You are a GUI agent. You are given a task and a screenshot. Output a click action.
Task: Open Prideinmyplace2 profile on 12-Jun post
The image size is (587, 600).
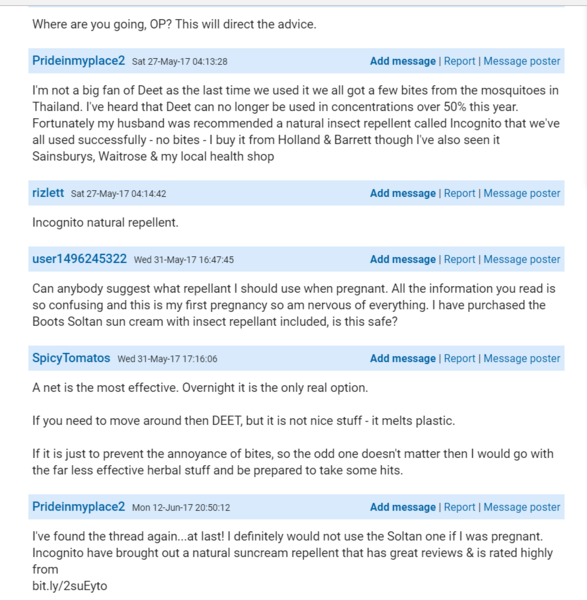pyautogui.click(x=78, y=507)
